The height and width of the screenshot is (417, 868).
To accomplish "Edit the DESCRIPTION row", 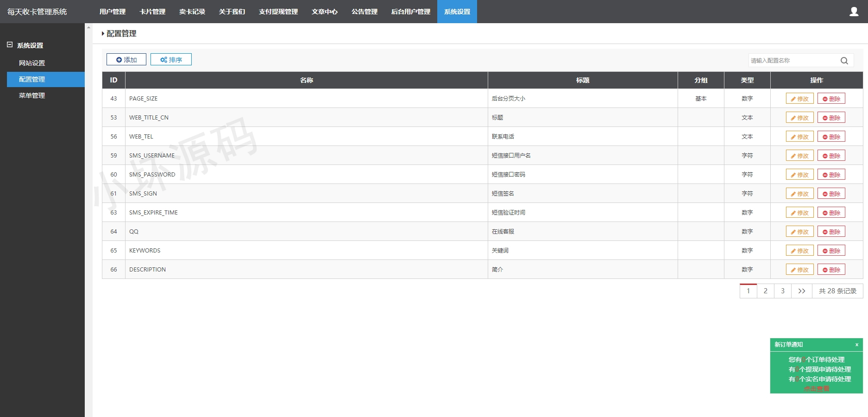I will 800,270.
